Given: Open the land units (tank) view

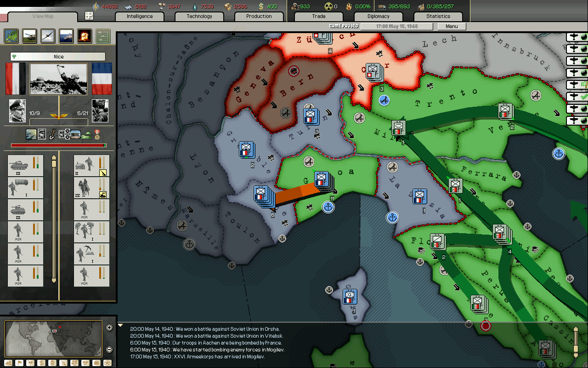Looking at the screenshot, I should pos(30,35).
